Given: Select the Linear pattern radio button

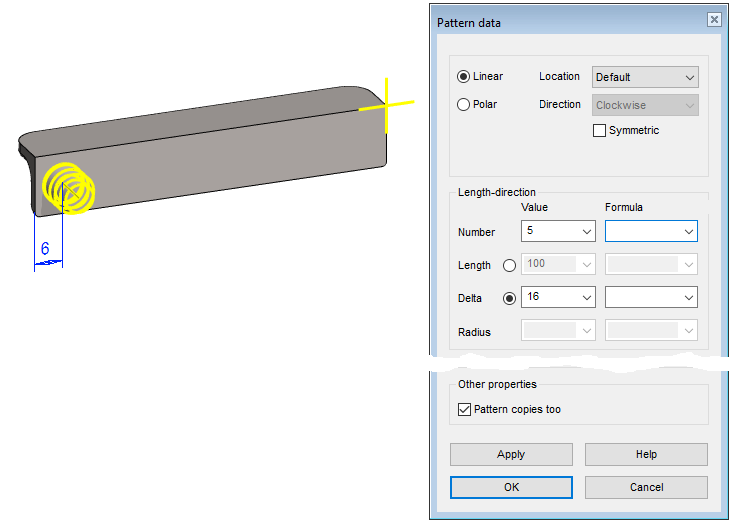Looking at the screenshot, I should tap(463, 77).
